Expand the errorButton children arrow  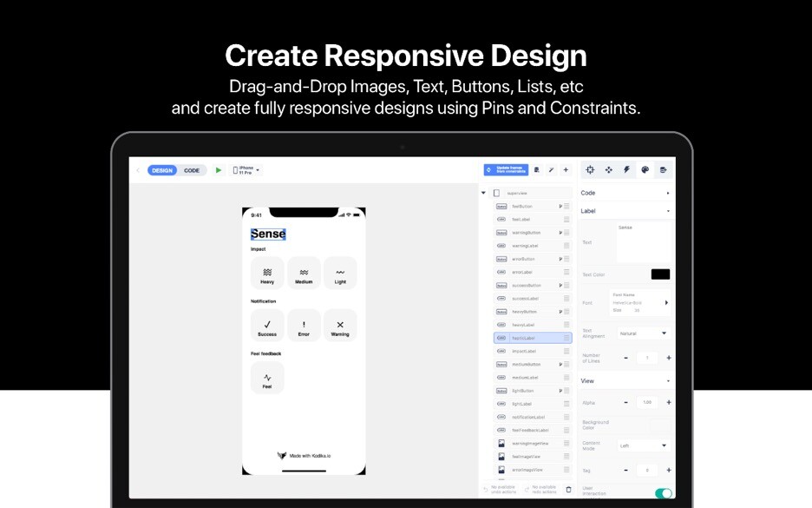[560, 259]
